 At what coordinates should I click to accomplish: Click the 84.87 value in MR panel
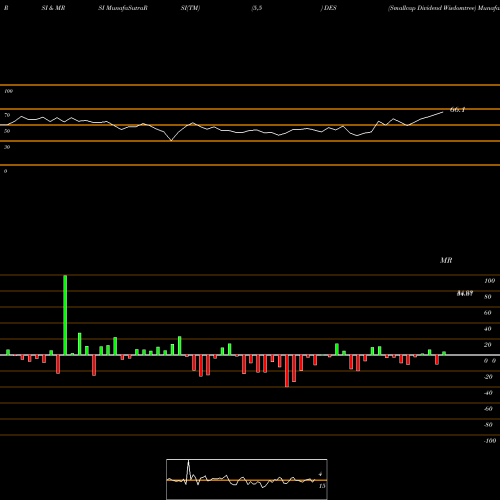click(x=465, y=293)
